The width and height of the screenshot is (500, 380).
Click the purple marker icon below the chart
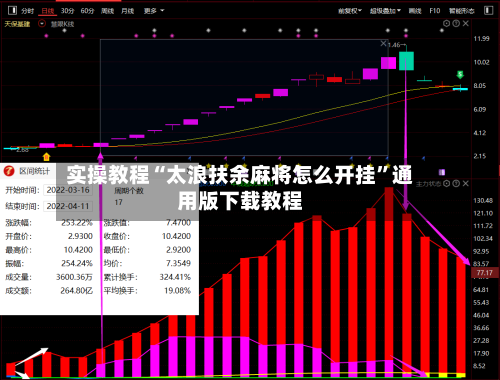442,172
